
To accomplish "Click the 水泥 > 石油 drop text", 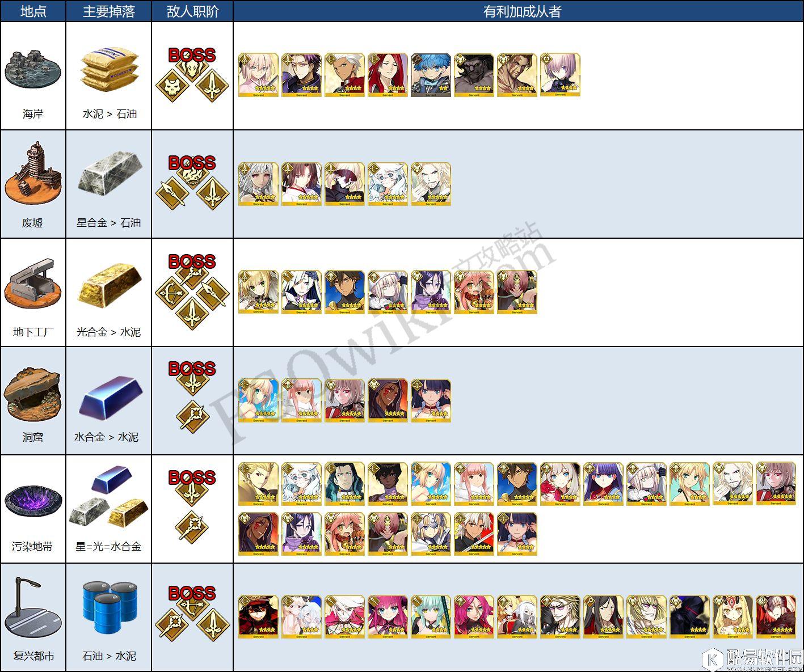I will [110, 114].
